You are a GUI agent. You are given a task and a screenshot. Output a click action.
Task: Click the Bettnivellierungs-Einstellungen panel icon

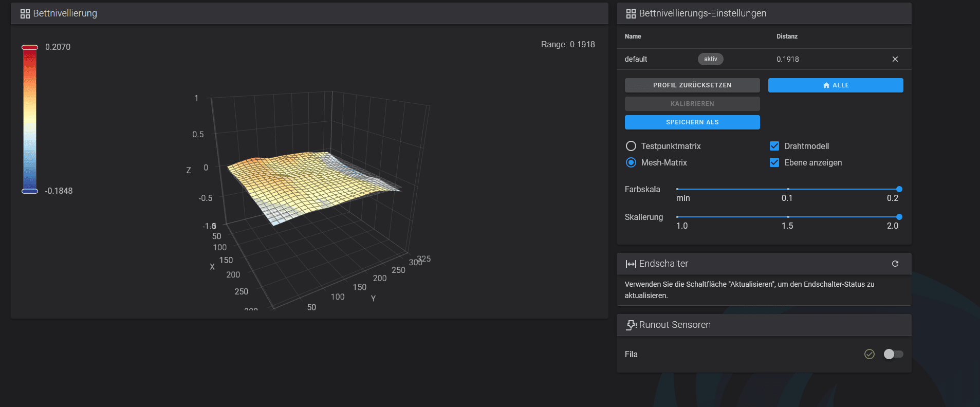[631, 14]
